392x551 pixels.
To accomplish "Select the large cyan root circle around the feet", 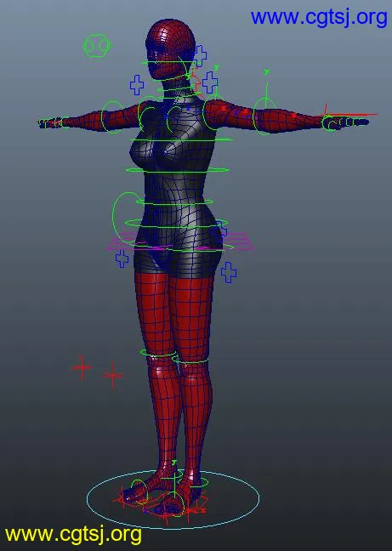I will click(x=173, y=498).
